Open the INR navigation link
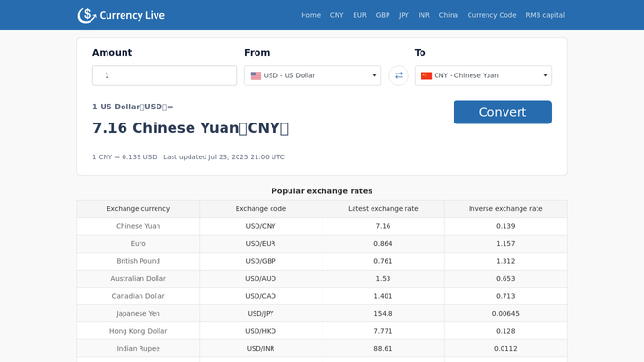The width and height of the screenshot is (644, 362). click(x=424, y=15)
